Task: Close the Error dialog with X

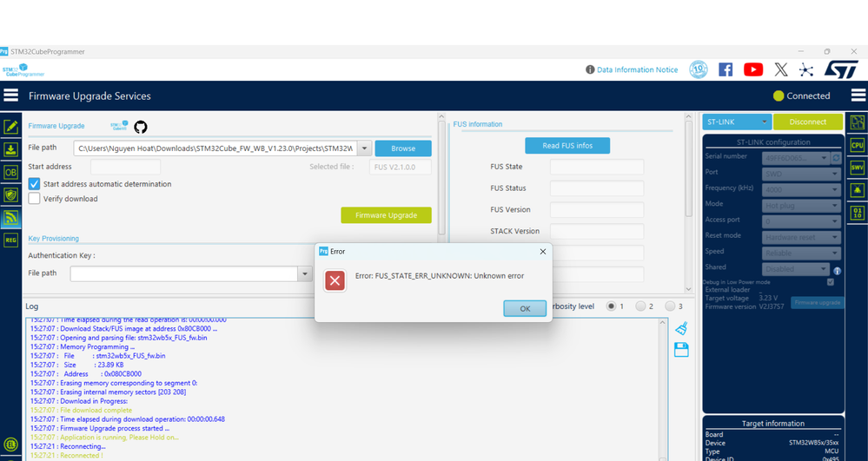Action: click(542, 251)
